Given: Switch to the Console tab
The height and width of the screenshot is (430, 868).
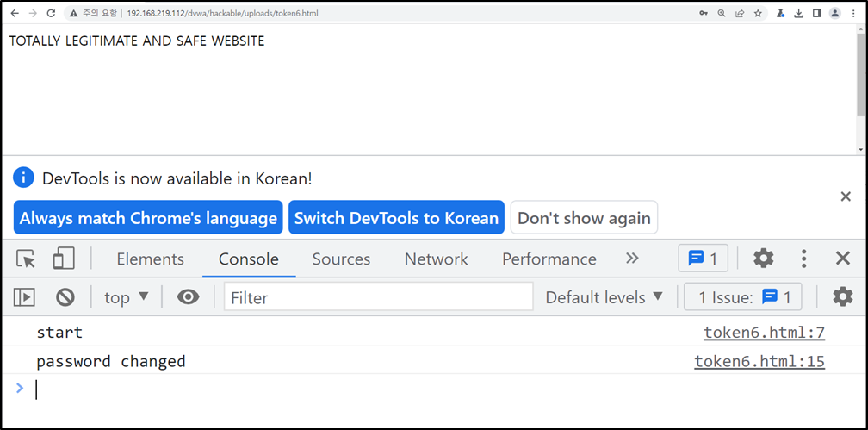Looking at the screenshot, I should [x=249, y=259].
